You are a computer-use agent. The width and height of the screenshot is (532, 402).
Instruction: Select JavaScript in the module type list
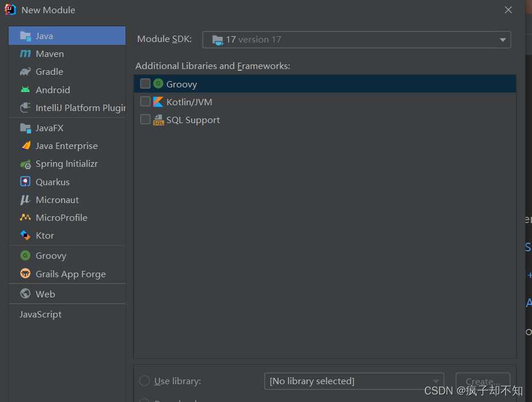pyautogui.click(x=67, y=314)
